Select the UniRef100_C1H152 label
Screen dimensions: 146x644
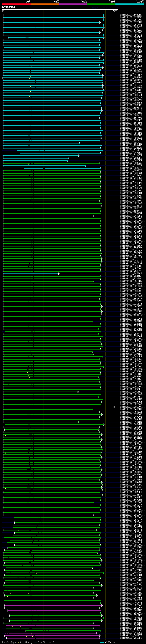point(131,379)
